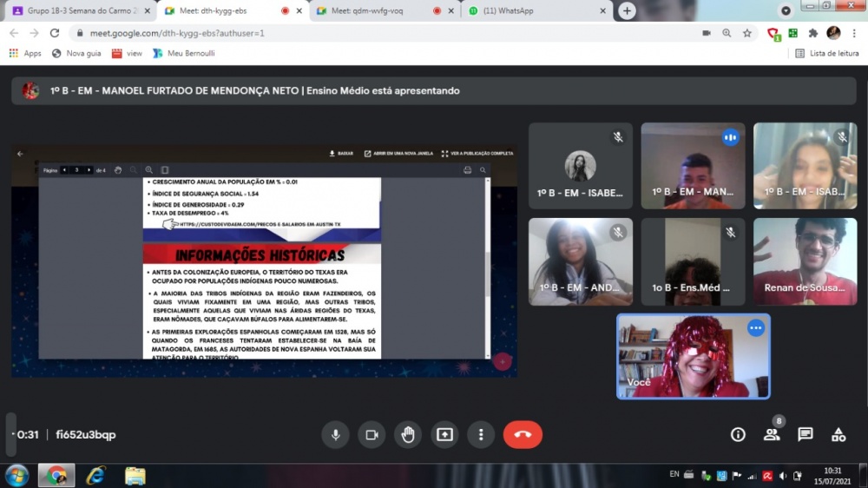The image size is (868, 488).
Task: Toggle the microphone button in Meet
Action: click(x=335, y=435)
